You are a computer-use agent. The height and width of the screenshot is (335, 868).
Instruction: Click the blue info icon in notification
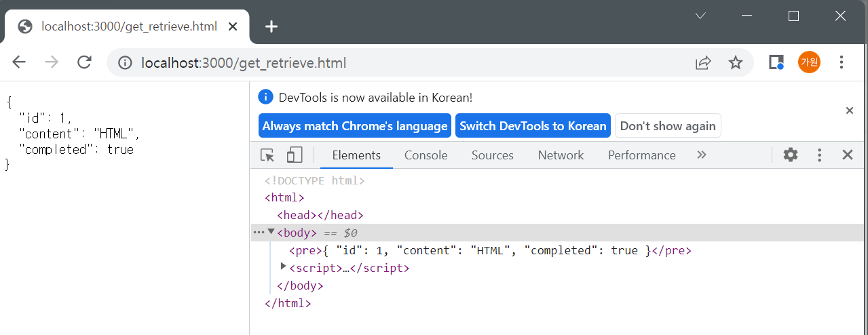pyautogui.click(x=266, y=97)
